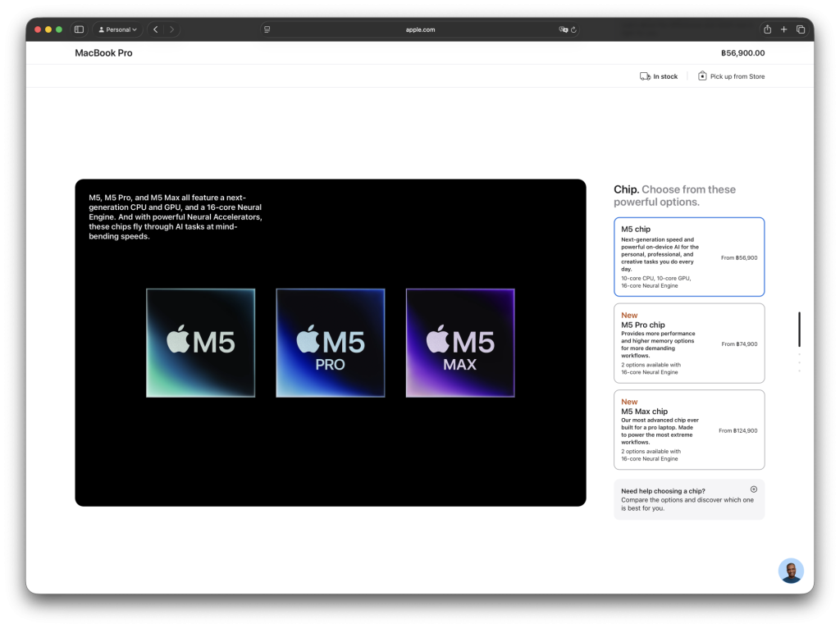Screen dimensions: 840x628
Task: Open the specialist chat avatar button
Action: 791,571
